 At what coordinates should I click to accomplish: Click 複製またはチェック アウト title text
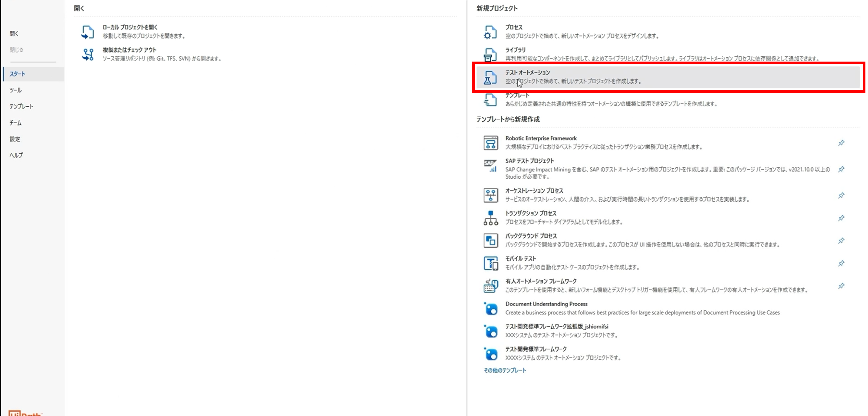click(x=129, y=50)
